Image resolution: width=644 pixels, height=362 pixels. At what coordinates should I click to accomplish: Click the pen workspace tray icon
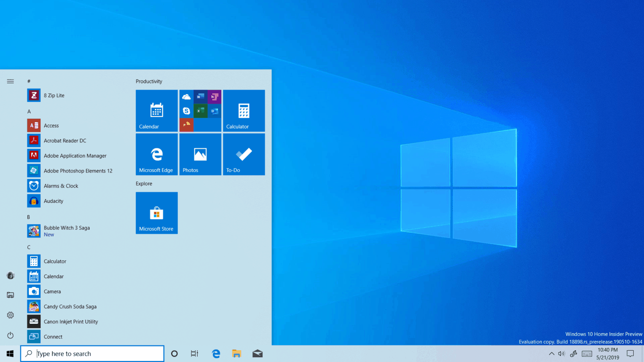574,354
